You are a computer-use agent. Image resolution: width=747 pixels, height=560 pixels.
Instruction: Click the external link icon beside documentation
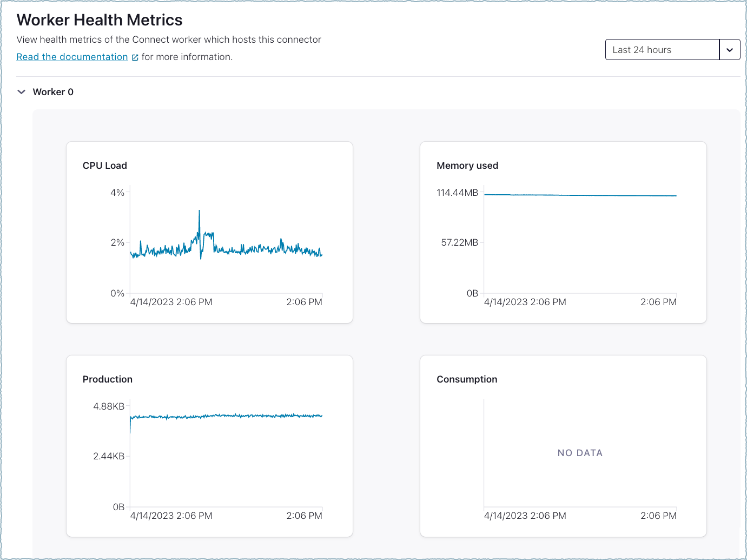135,57
